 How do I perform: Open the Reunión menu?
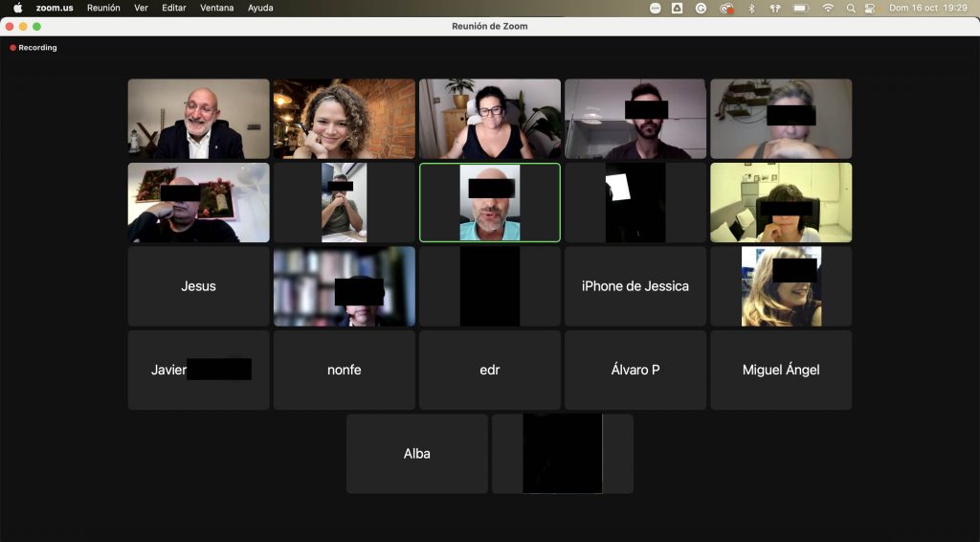103,8
